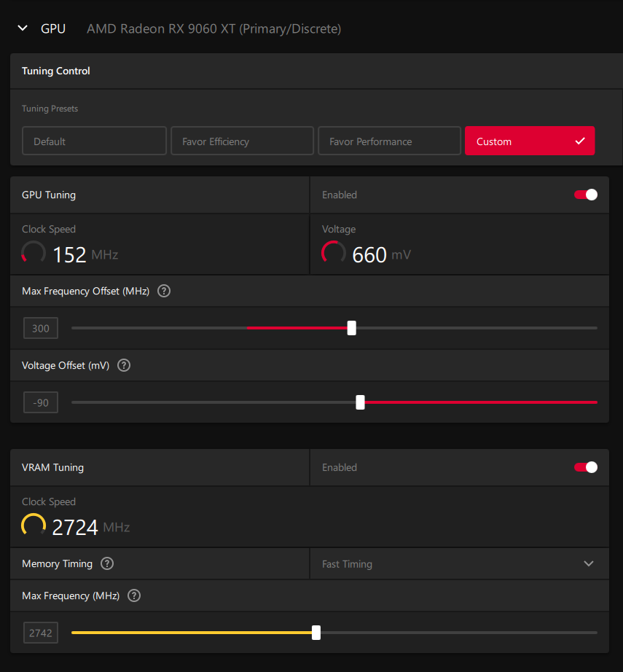Open VRAM Max Frequency help icon

pyautogui.click(x=134, y=595)
